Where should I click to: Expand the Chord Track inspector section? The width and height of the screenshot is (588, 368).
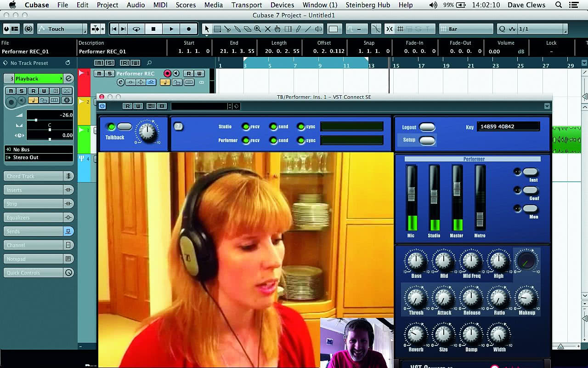39,176
